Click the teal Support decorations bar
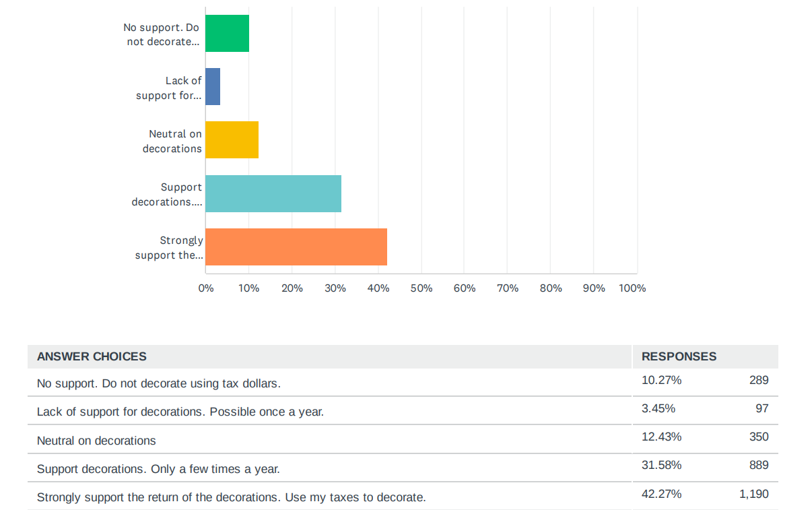Screen dimensions: 812x510 click(273, 193)
